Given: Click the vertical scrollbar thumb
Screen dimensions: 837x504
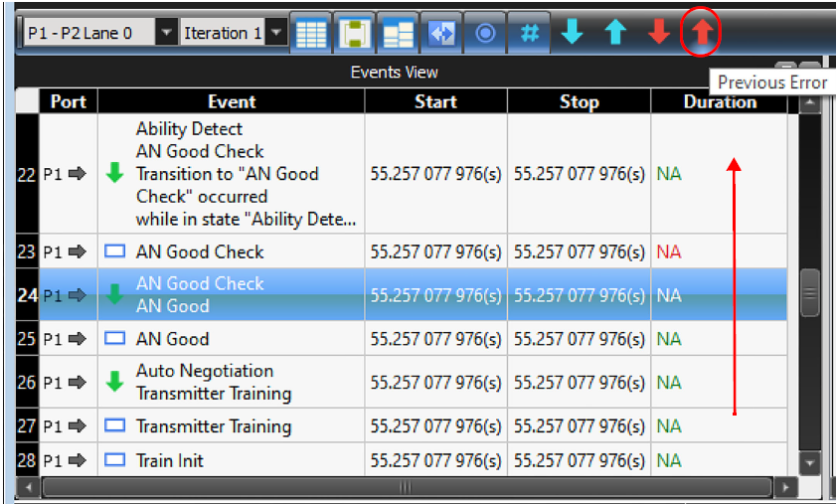Looking at the screenshot, I should pos(810,293).
